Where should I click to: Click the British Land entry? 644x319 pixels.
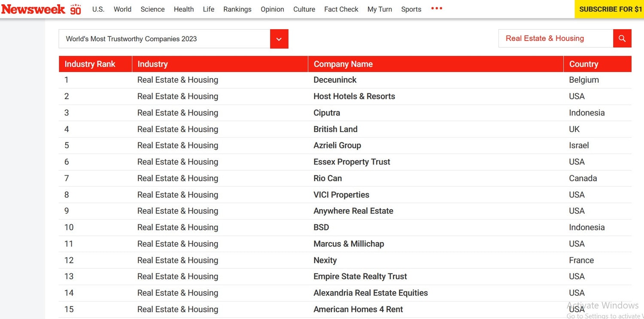335,129
